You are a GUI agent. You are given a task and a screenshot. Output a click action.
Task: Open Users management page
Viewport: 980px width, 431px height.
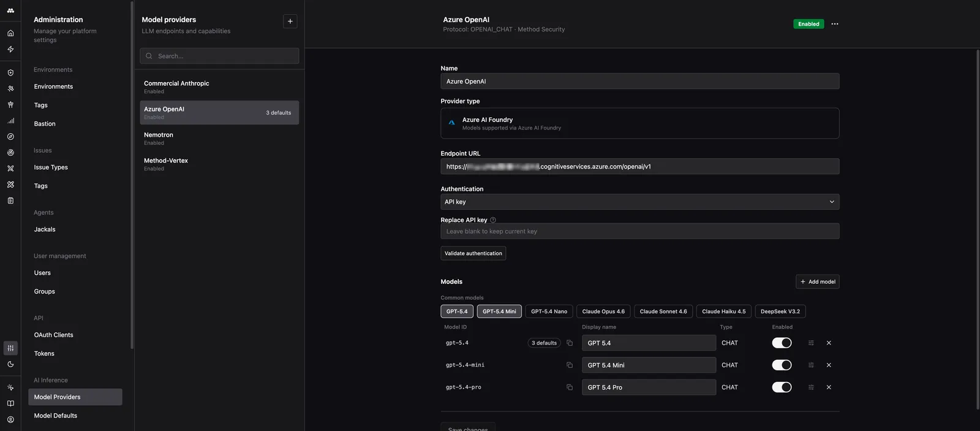tap(42, 273)
